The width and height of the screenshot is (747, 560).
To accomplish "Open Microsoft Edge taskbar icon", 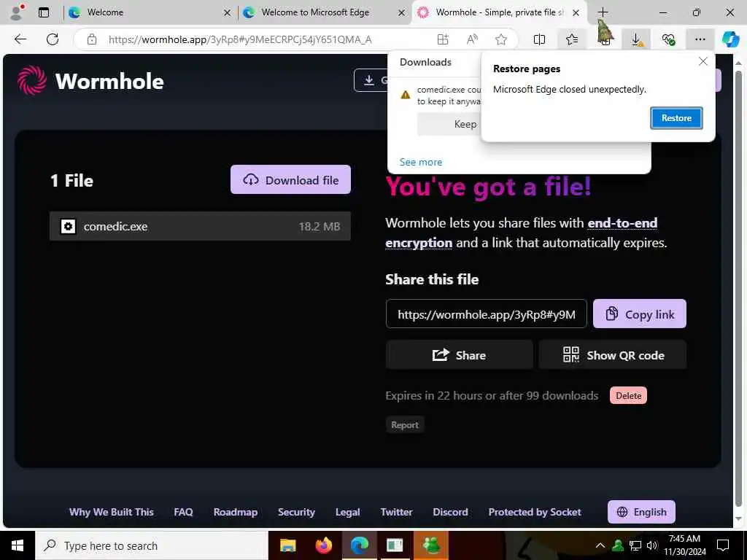I will pyautogui.click(x=360, y=545).
